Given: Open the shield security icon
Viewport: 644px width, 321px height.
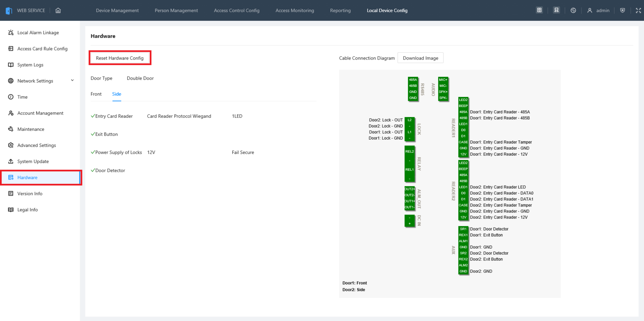Looking at the screenshot, I should (622, 10).
